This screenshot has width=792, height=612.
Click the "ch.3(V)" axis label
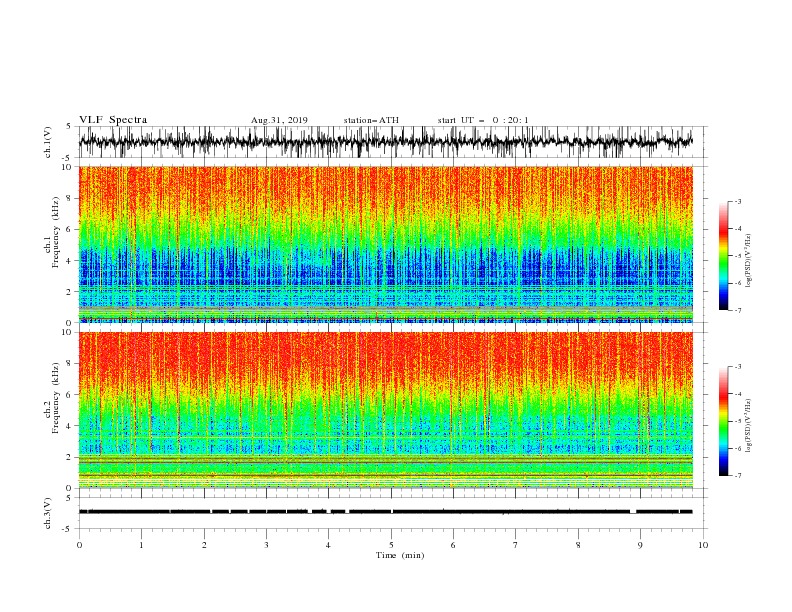[48, 513]
